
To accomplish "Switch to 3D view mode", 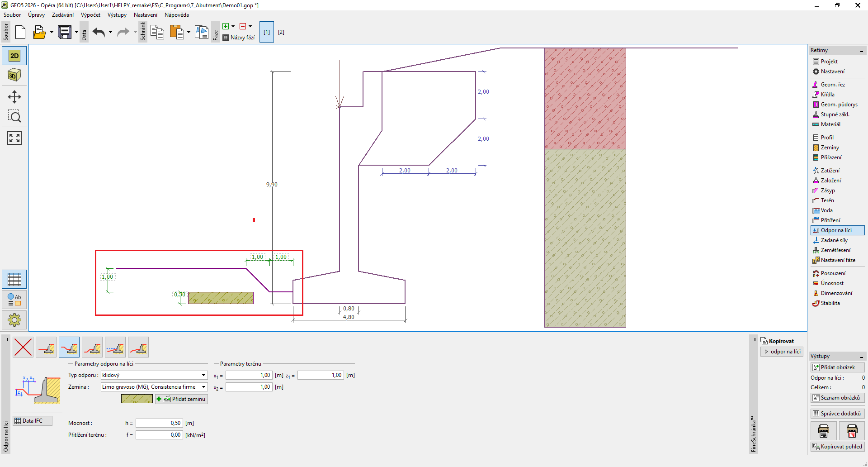I will coord(14,75).
